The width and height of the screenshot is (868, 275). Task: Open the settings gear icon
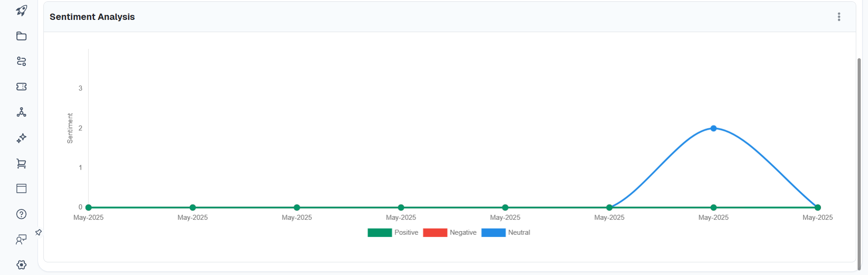(x=21, y=265)
